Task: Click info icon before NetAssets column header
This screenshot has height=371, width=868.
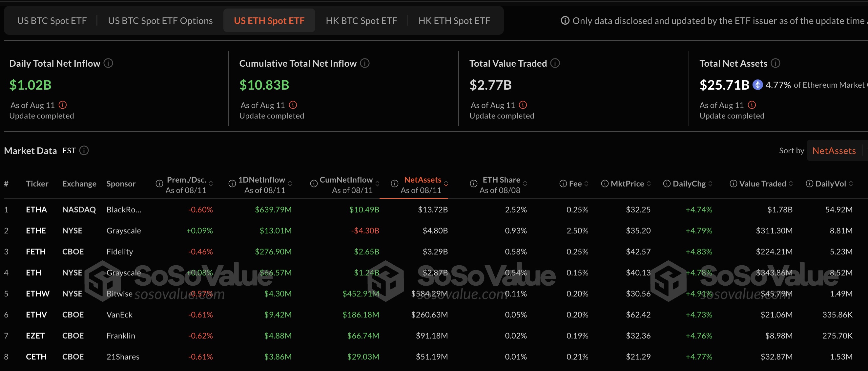Action: point(394,184)
